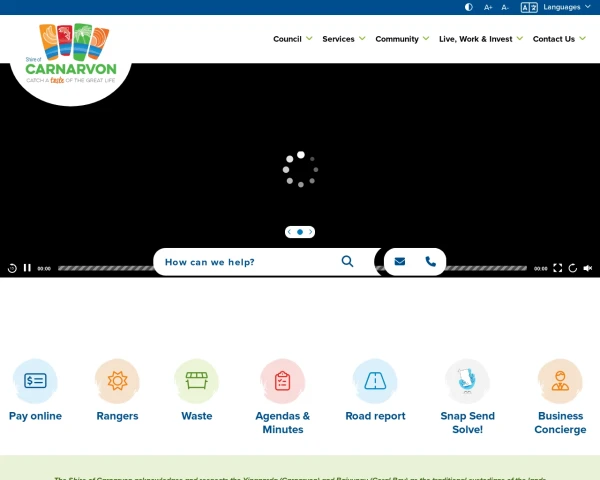Click the Pay online icon
The height and width of the screenshot is (480, 600).
point(35,381)
